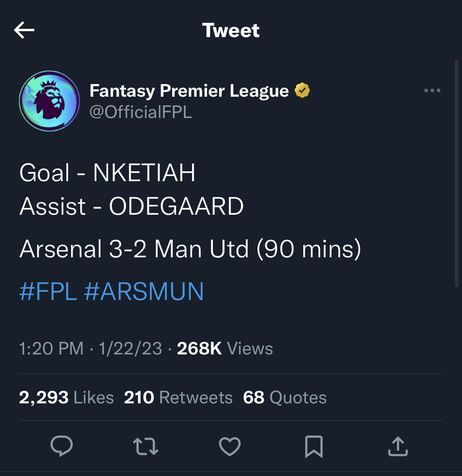The width and height of the screenshot is (462, 476).
Task: Tap the Fantasy Premier League display name
Action: click(189, 91)
